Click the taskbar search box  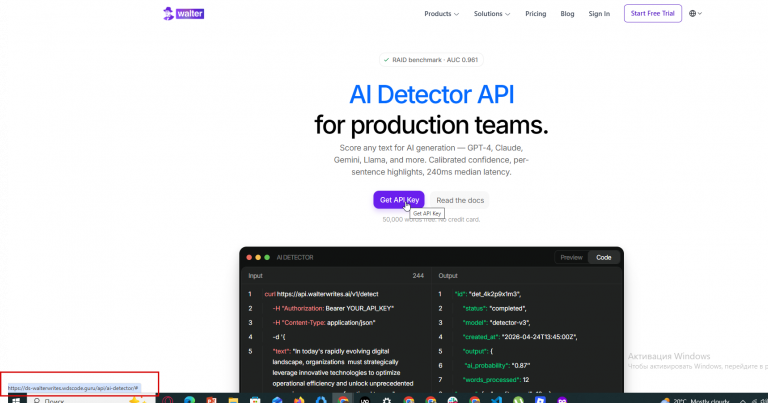91,400
